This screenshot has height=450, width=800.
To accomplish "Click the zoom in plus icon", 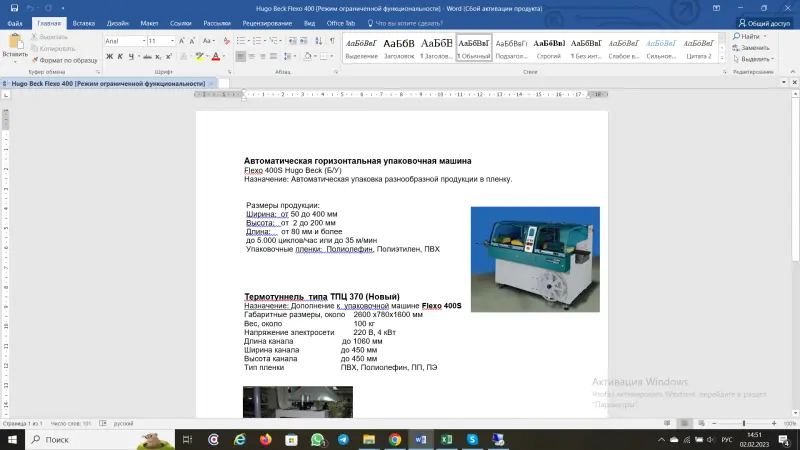I will 774,423.
